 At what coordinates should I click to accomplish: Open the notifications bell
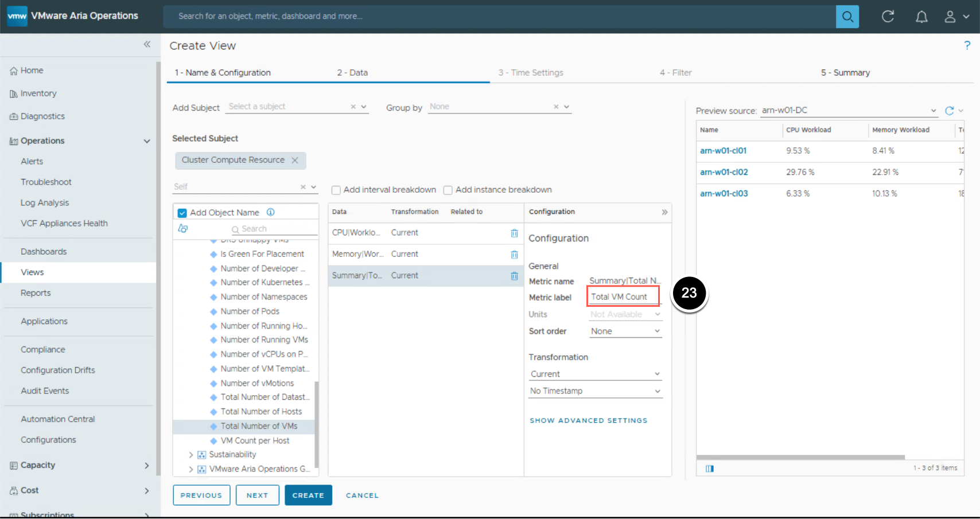coord(921,17)
